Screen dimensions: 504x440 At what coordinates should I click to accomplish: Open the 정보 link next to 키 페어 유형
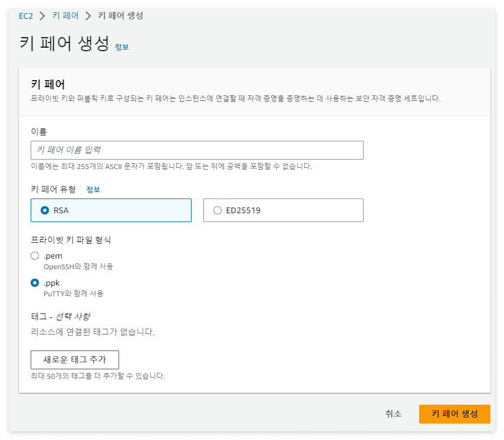(93, 190)
